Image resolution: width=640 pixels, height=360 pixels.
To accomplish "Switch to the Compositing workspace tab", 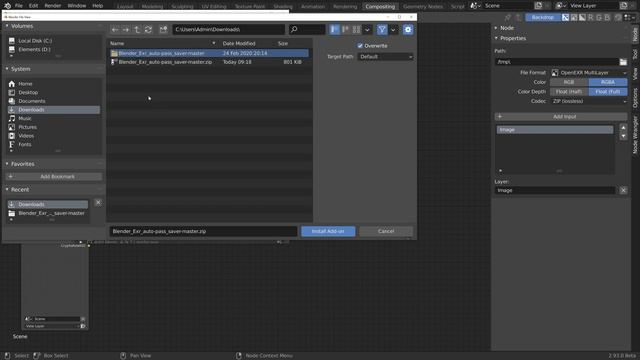I will 380,6.
